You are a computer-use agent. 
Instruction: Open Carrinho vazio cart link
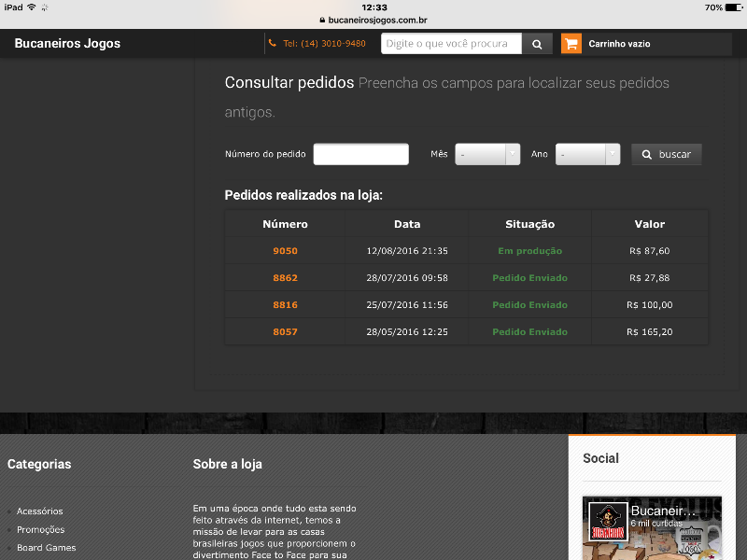tap(619, 44)
